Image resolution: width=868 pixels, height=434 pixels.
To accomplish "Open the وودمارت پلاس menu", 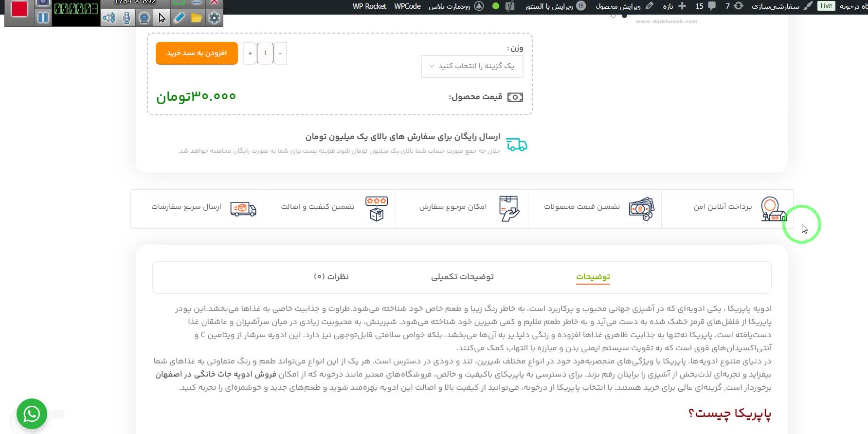I will pyautogui.click(x=456, y=6).
